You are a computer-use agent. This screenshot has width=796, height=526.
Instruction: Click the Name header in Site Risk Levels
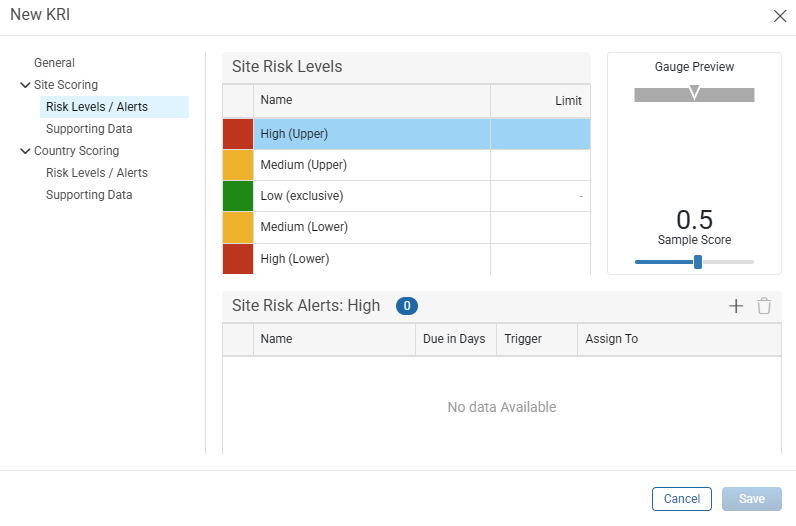[372, 101]
